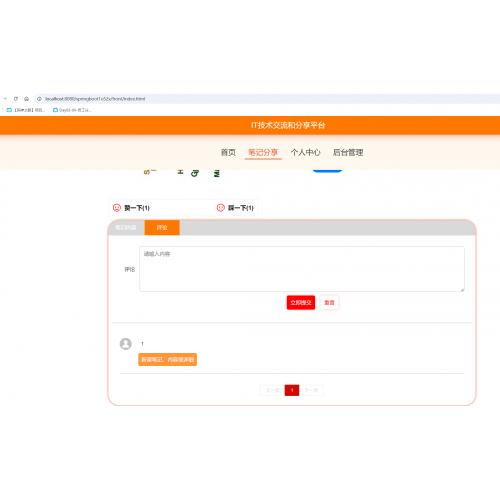The width and height of the screenshot is (500, 500).
Task: Switch to the orange 评论 tab
Action: (162, 227)
